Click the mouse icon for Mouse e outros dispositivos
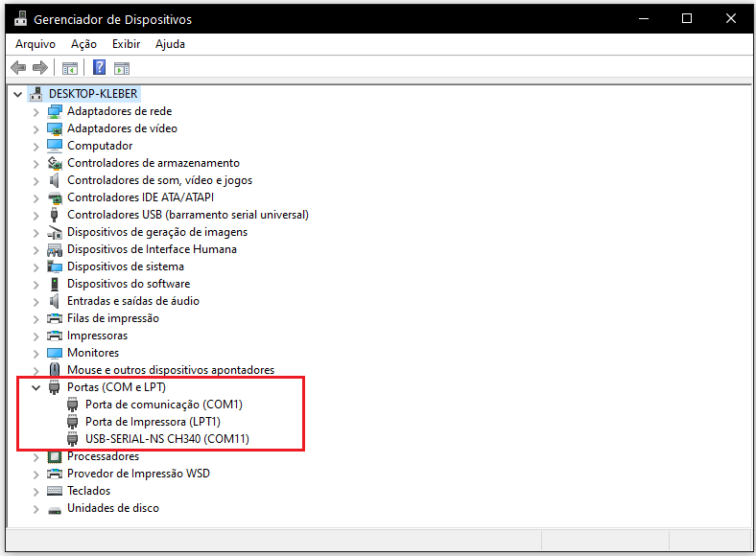Image resolution: width=756 pixels, height=556 pixels. pyautogui.click(x=55, y=370)
